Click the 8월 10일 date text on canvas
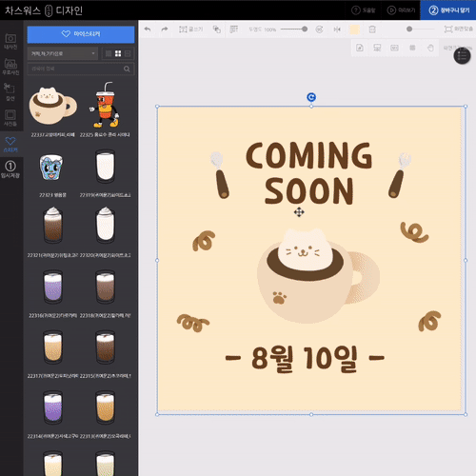Image resolution: width=476 pixels, height=476 pixels. coord(305,359)
